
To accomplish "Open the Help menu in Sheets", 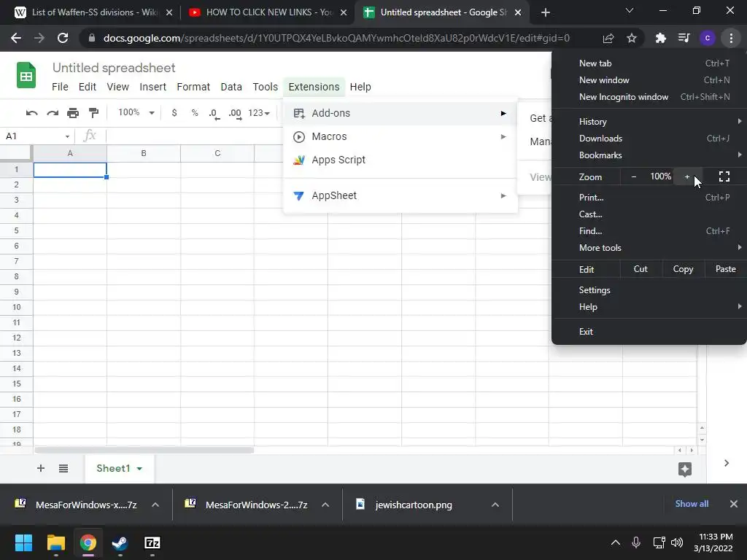I will 360,87.
